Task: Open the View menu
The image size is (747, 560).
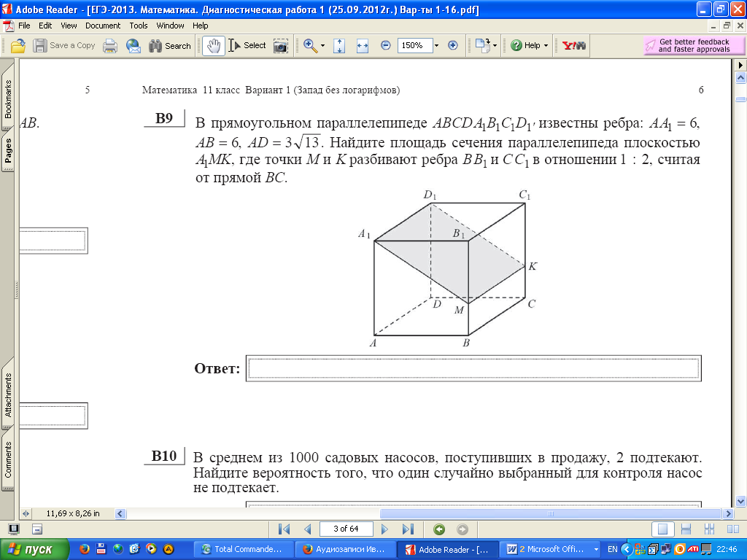Action: pos(69,26)
